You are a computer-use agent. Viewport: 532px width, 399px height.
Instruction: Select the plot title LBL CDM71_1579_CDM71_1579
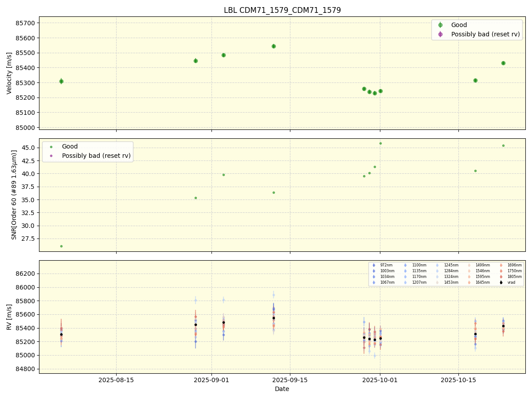(x=282, y=10)
